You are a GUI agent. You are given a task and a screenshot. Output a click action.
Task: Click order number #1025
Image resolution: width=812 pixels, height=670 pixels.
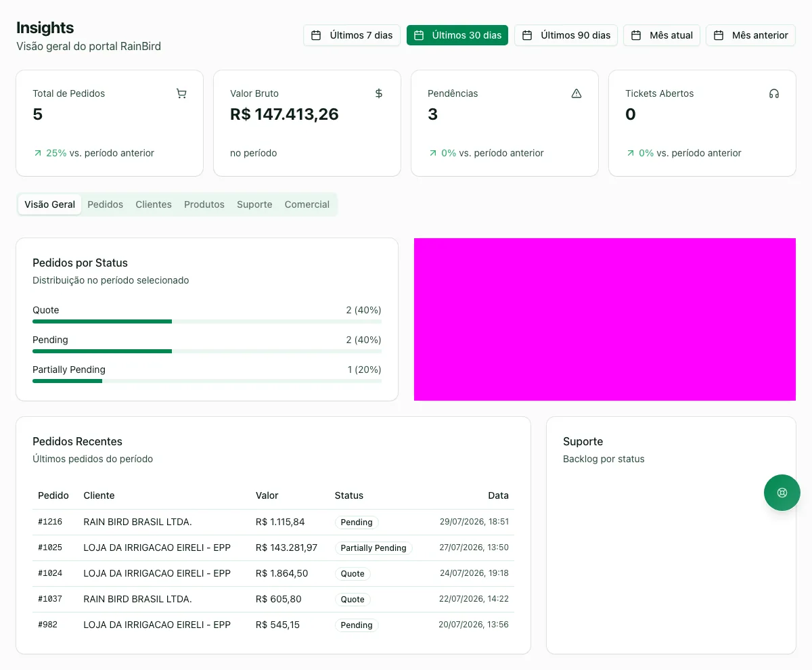(x=50, y=548)
